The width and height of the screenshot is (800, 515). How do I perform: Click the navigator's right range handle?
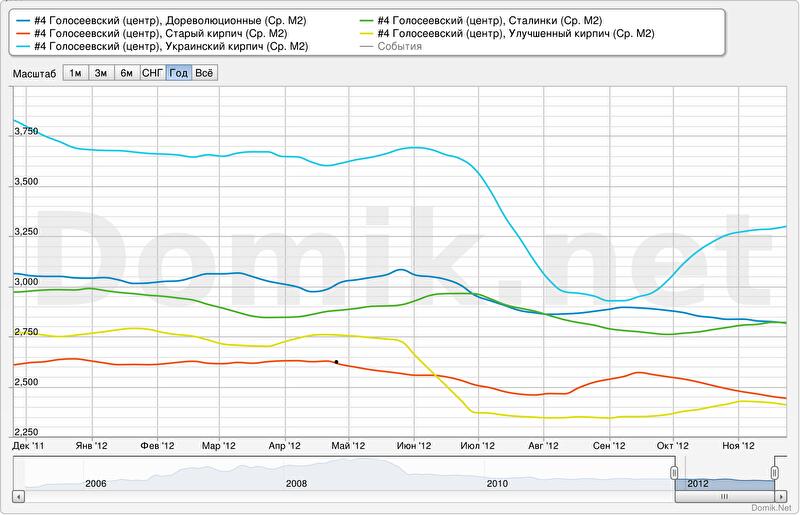coord(775,472)
